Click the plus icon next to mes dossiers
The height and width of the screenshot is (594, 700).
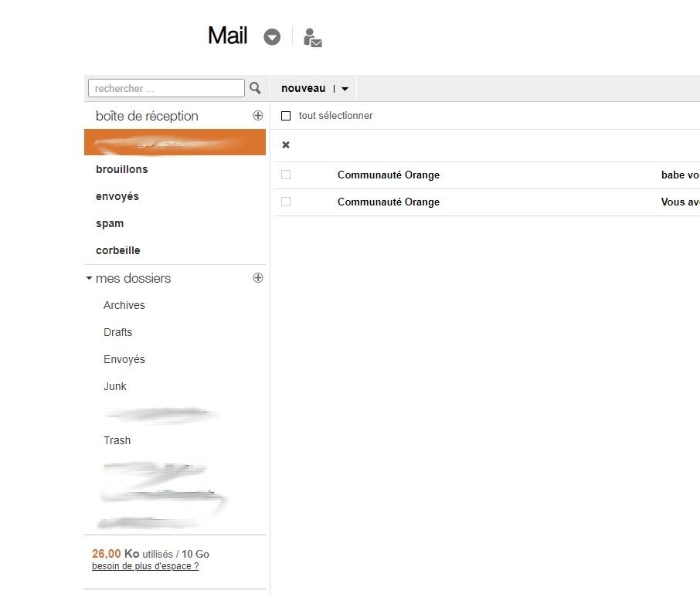point(258,277)
